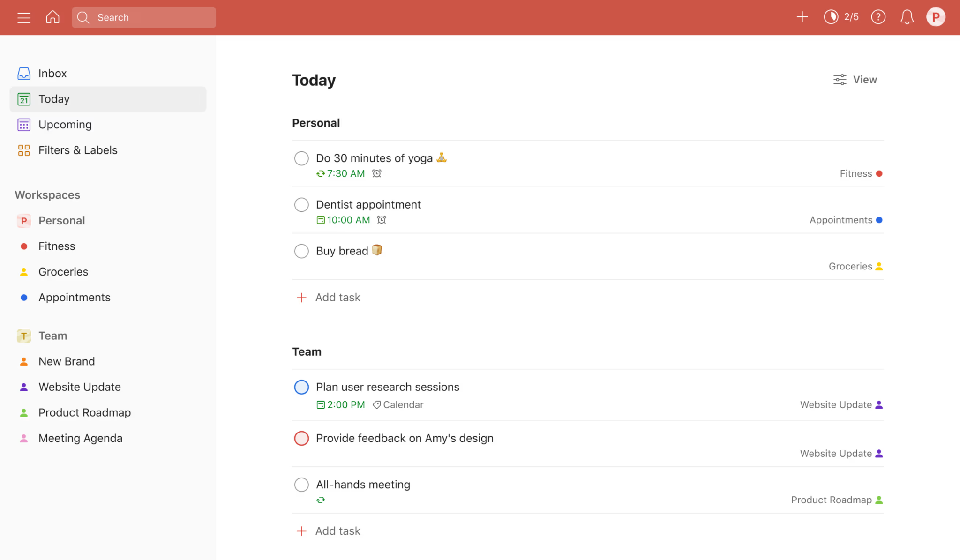The width and height of the screenshot is (960, 560).
Task: Click the Search input field
Action: point(144,17)
